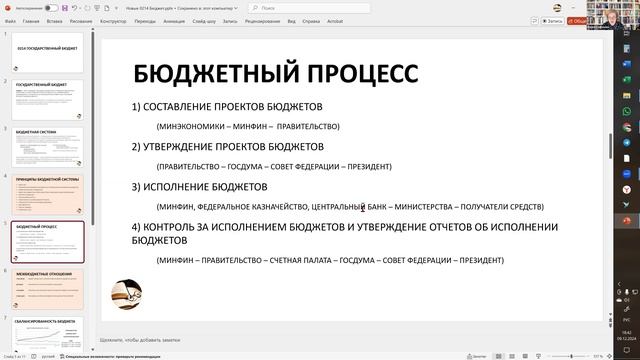Switch to the Главная tab

(31, 21)
